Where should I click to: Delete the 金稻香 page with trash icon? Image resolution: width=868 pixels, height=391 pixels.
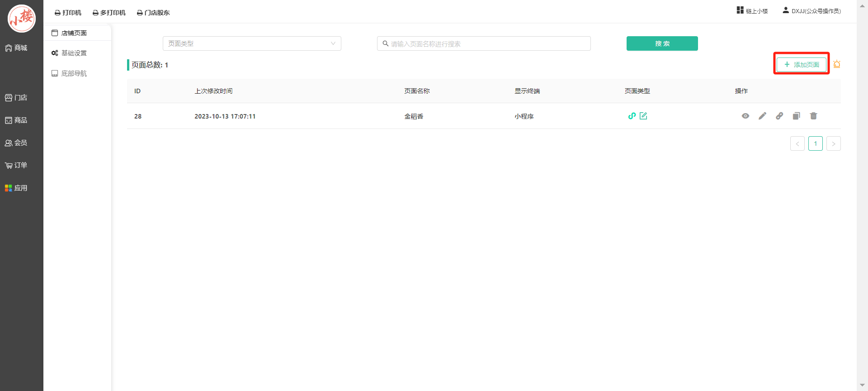813,116
